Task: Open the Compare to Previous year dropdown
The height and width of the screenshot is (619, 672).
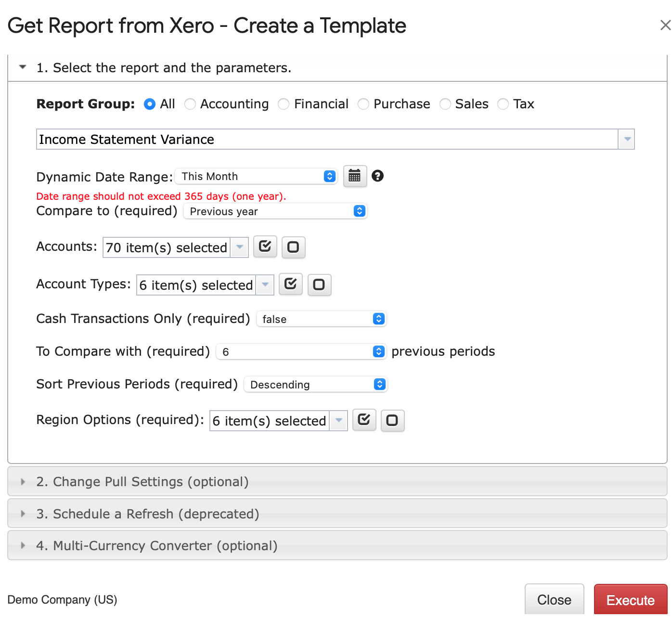Action: click(x=275, y=211)
